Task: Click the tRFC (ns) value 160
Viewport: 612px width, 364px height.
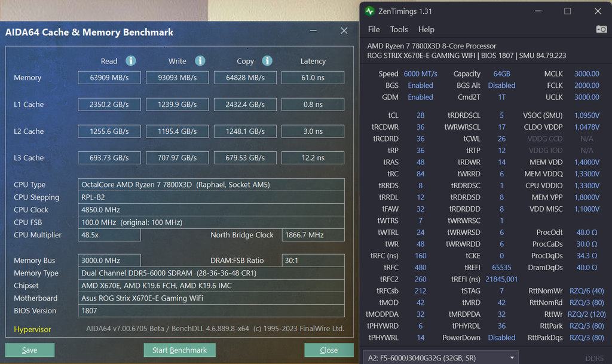Action: 420,256
